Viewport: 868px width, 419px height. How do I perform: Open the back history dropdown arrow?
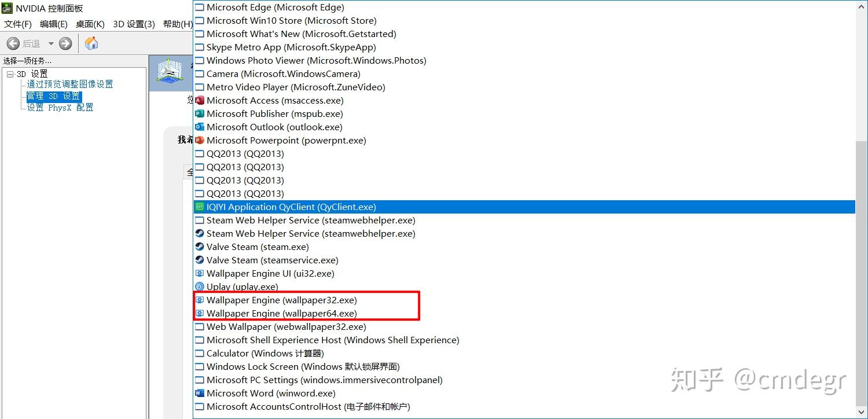[x=51, y=43]
